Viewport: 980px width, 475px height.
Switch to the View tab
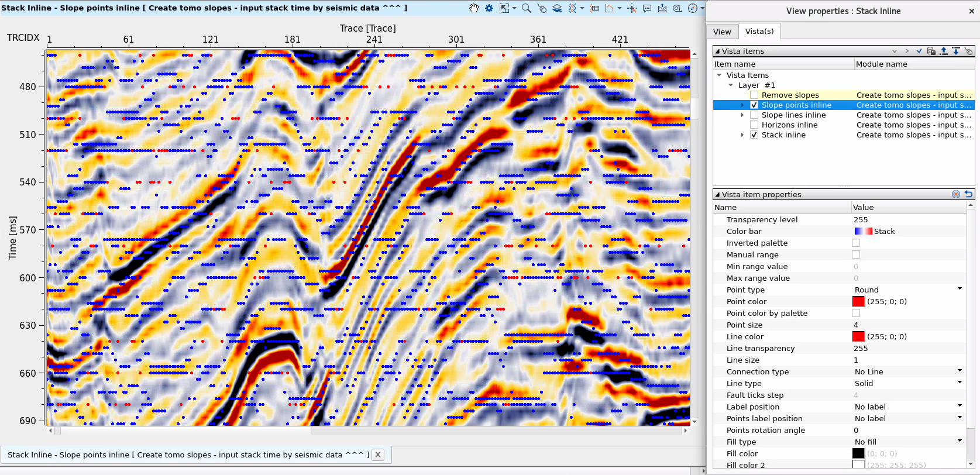tap(722, 32)
